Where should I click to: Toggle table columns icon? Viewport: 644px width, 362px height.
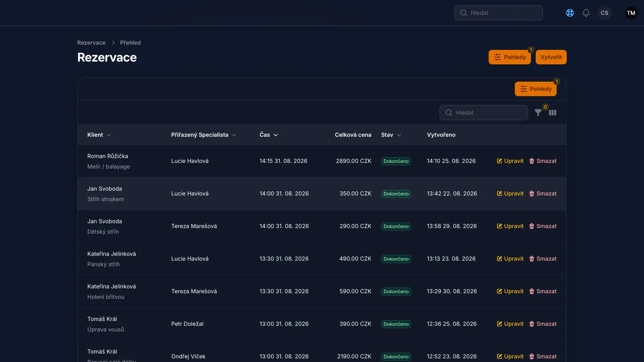[x=553, y=113]
